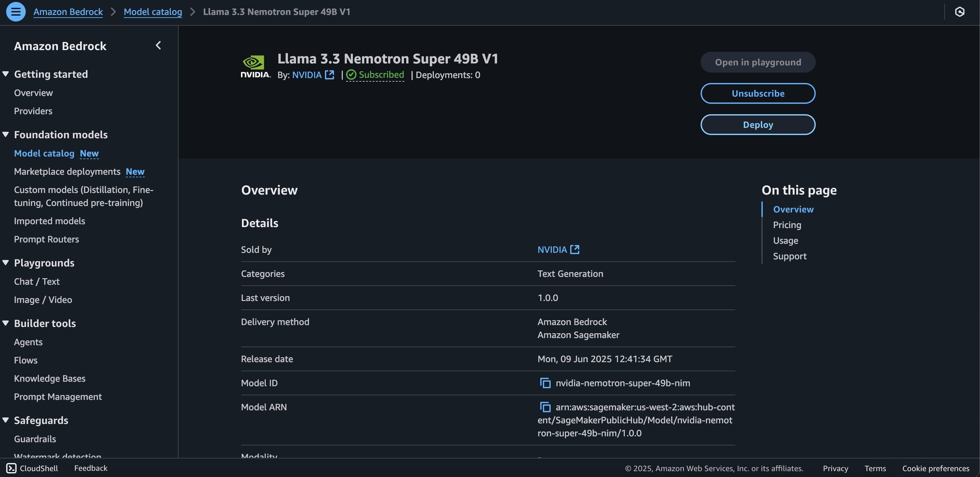Click the hamburger navigation menu icon

(16, 12)
